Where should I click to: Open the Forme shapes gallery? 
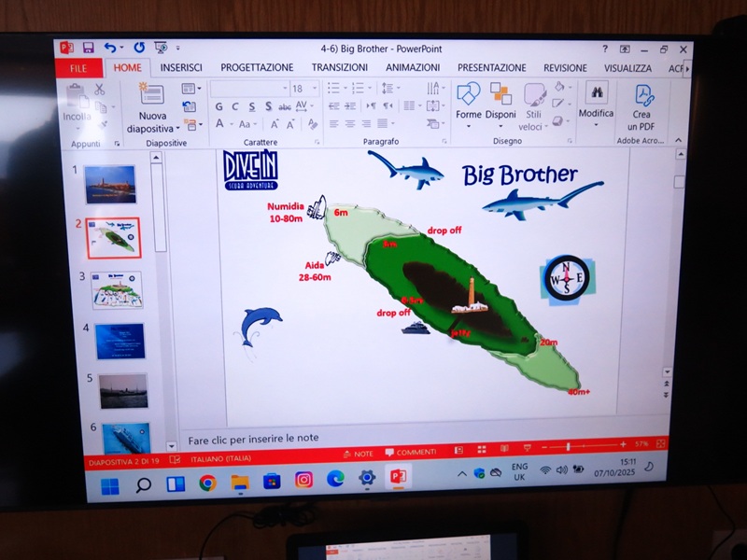point(468,101)
